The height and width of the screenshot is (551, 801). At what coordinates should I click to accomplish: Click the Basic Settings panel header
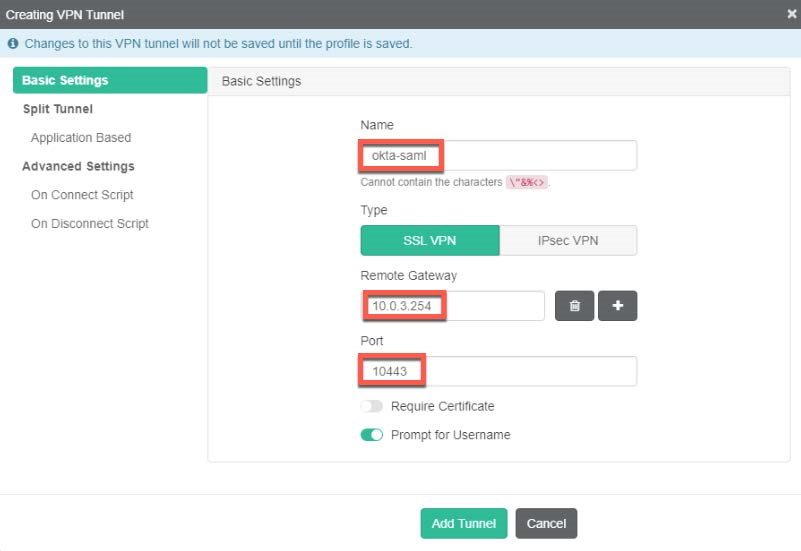[261, 81]
